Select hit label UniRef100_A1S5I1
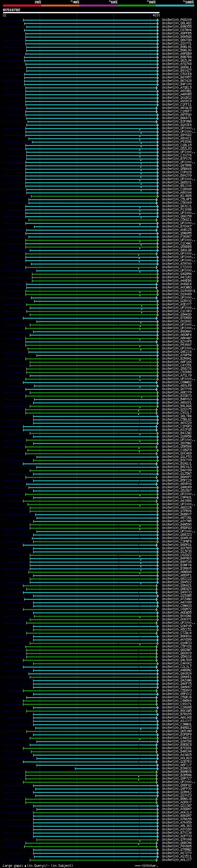197x868 pixels. [x=176, y=856]
